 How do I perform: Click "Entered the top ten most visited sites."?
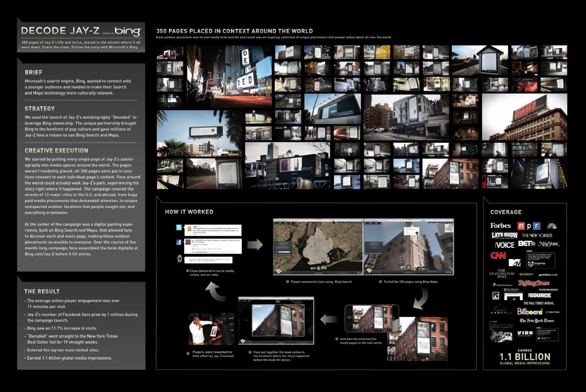[x=63, y=350]
